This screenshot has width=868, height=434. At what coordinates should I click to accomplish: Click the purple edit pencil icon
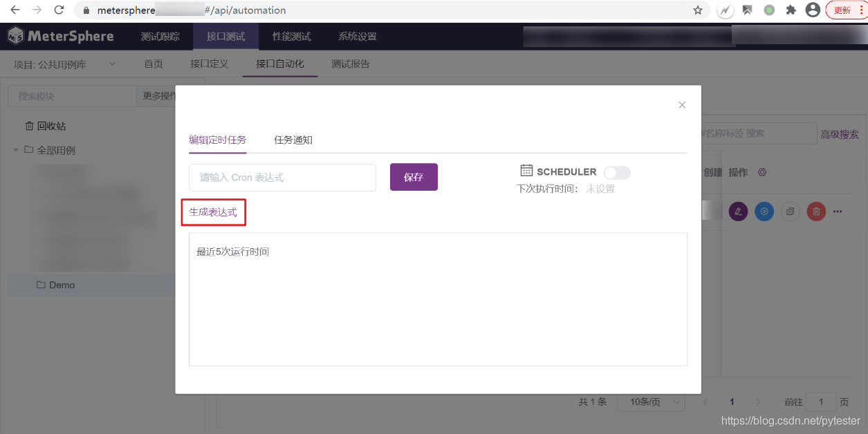pos(738,211)
